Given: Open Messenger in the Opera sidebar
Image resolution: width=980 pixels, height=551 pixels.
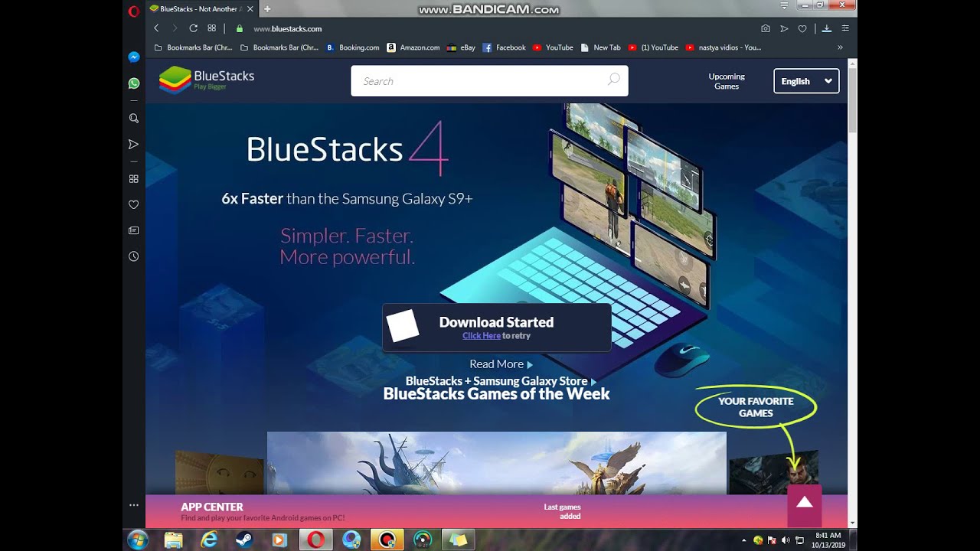Looking at the screenshot, I should (x=133, y=57).
